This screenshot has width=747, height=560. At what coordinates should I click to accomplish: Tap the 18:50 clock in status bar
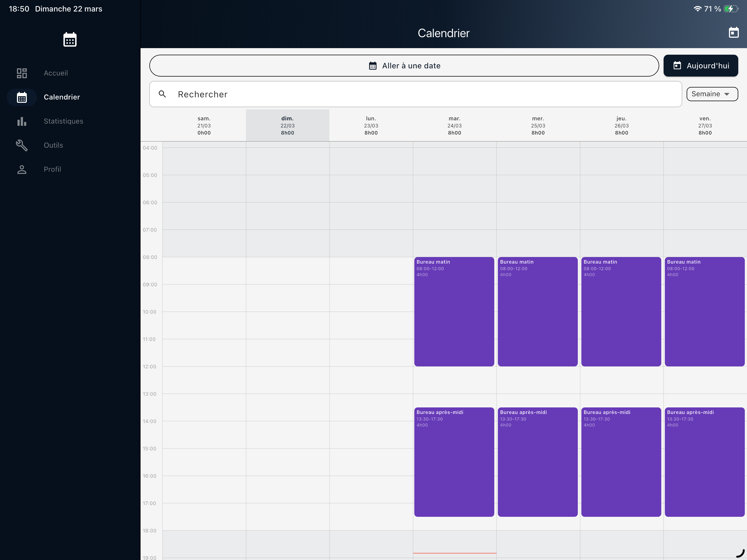click(x=19, y=9)
